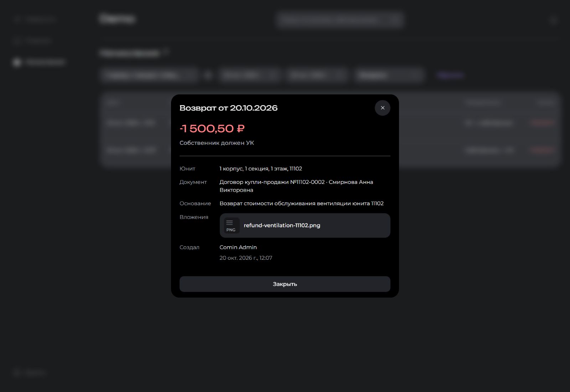The width and height of the screenshot is (570, 392).
Task: Open the refund-ventilation-11102.png attachment
Action: point(305,226)
